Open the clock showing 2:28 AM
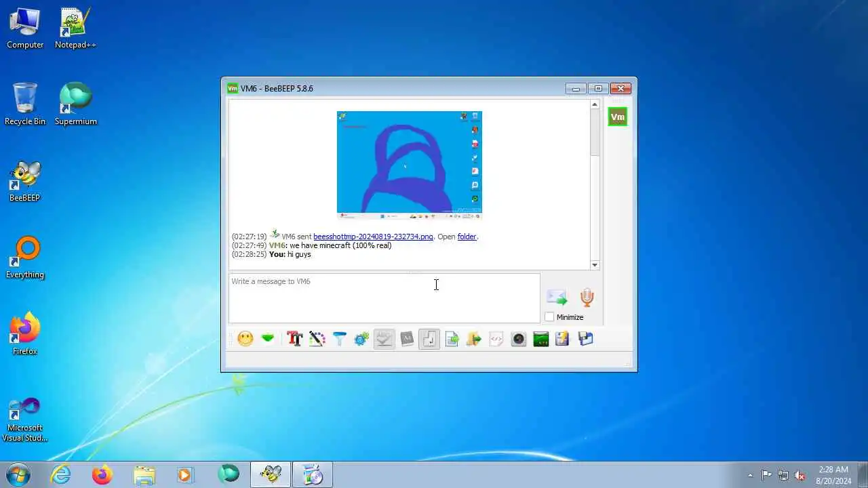The image size is (868, 488). 833,475
